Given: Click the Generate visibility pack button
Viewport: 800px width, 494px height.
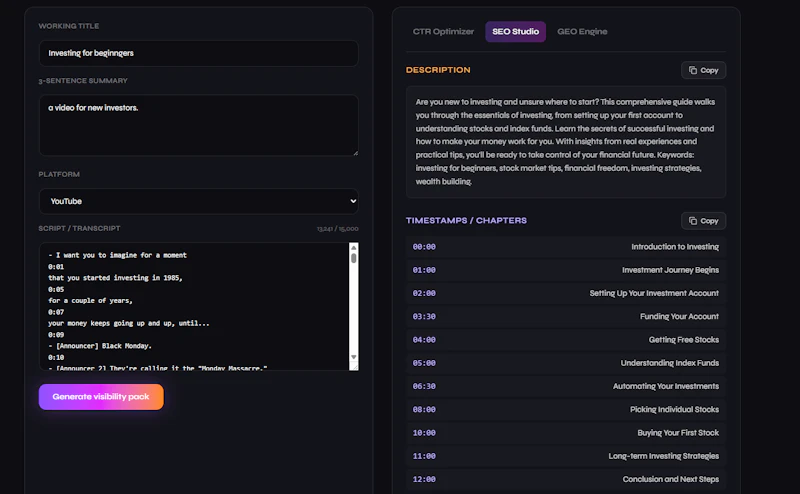Looking at the screenshot, I should [x=101, y=397].
